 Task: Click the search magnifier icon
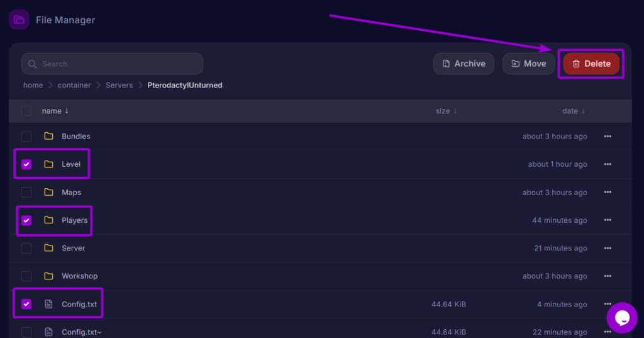click(33, 64)
